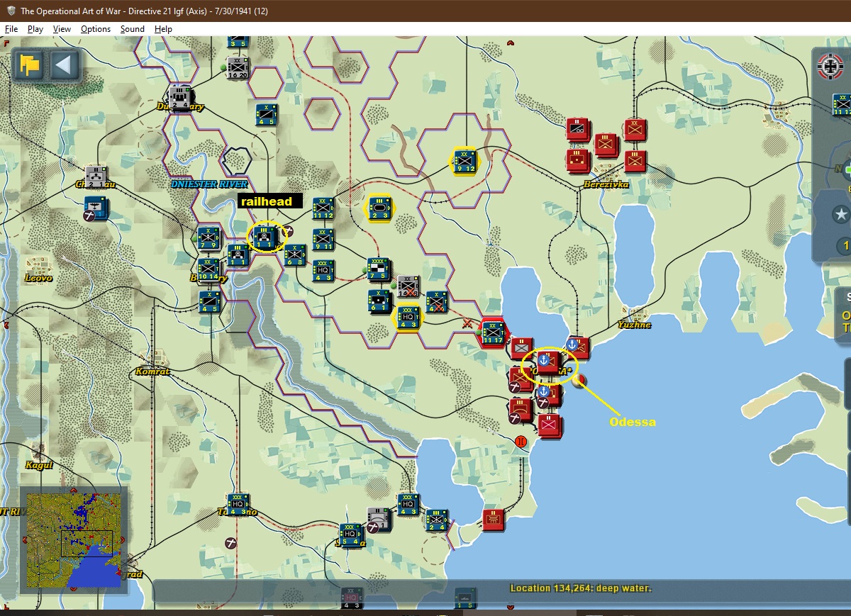Viewport: 851px width, 616px height.
Task: Click the Leovo town label
Action: pos(39,278)
